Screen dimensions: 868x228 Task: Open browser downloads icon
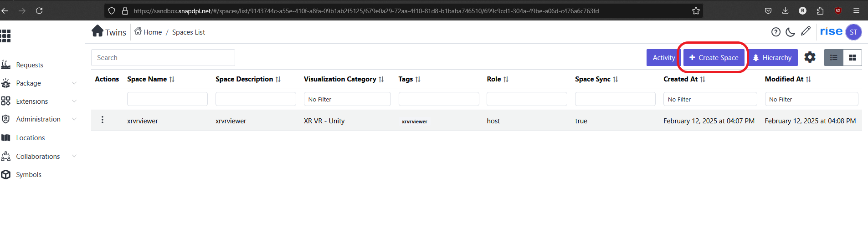(x=785, y=10)
